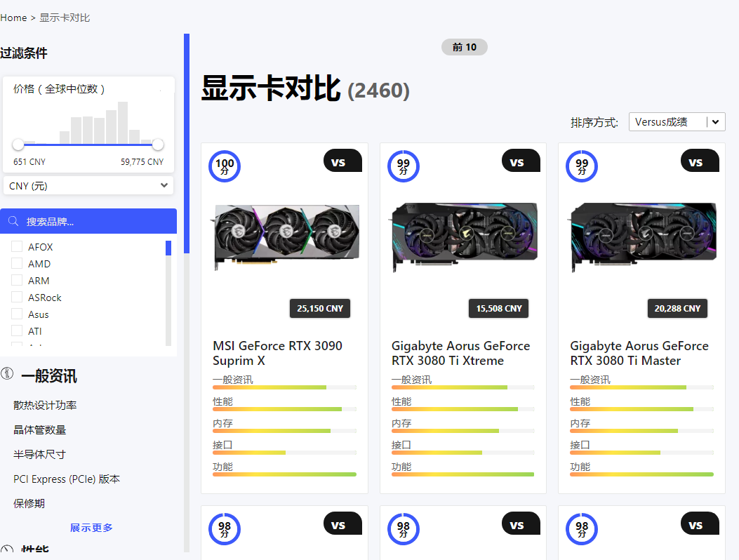Click the filter sidebar blue scrollbar
Image resolution: width=739 pixels, height=560 pixels.
pos(187,143)
